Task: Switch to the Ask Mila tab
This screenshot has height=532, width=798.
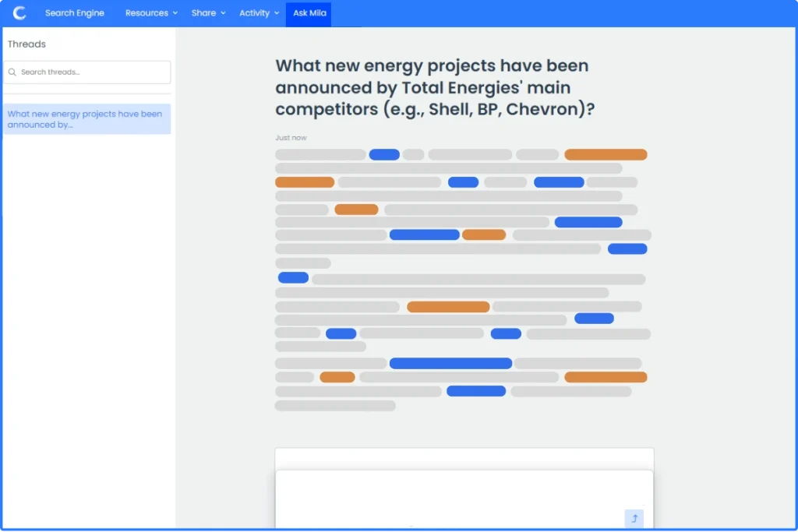Action: (x=309, y=13)
